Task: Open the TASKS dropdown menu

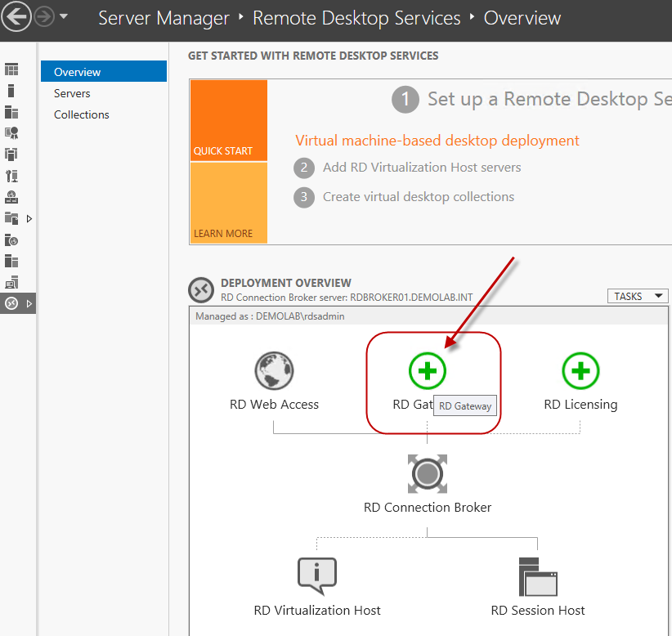Action: point(638,296)
